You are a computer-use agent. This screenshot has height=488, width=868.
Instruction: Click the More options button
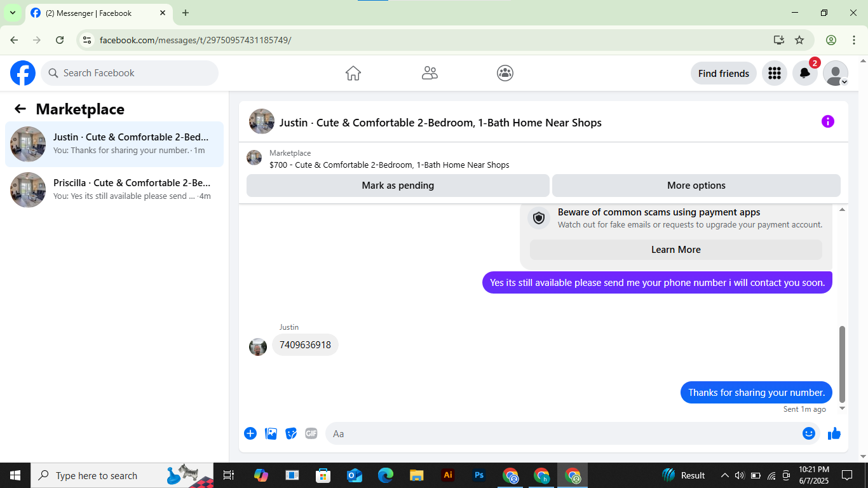click(696, 186)
